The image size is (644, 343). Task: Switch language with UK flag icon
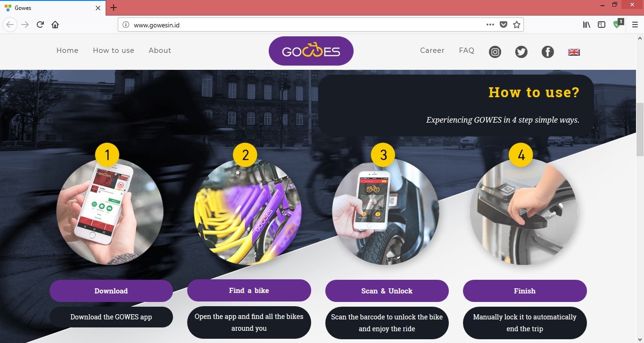(x=574, y=52)
